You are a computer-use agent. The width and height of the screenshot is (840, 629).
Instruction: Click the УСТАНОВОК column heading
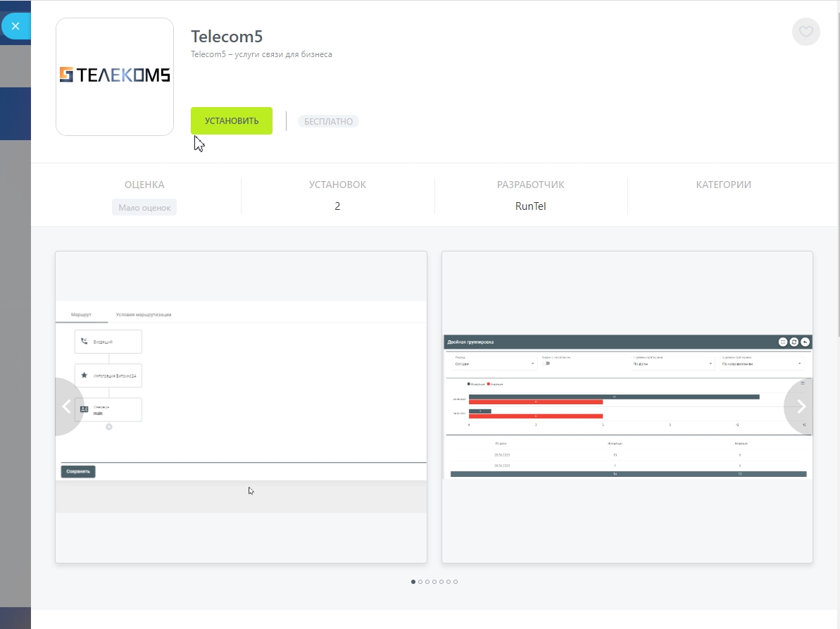(x=337, y=185)
